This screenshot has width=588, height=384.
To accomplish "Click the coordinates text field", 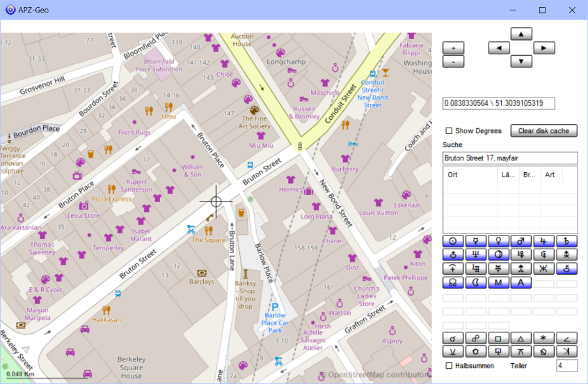I will (498, 103).
